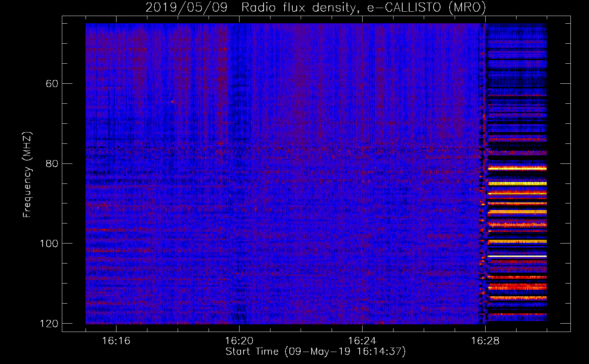Click the 16:28 time tick label

click(x=485, y=341)
